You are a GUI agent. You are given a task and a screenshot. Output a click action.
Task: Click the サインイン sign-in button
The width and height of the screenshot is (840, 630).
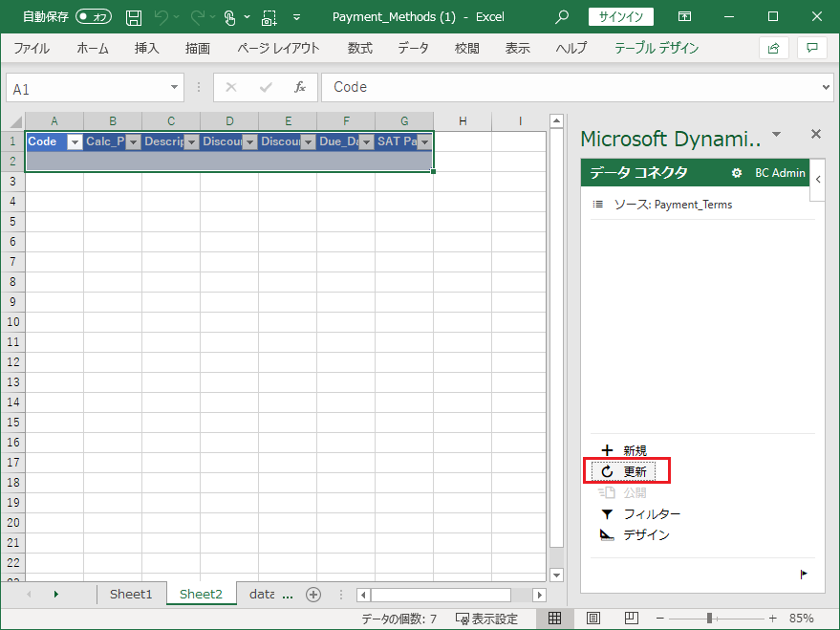(x=620, y=16)
